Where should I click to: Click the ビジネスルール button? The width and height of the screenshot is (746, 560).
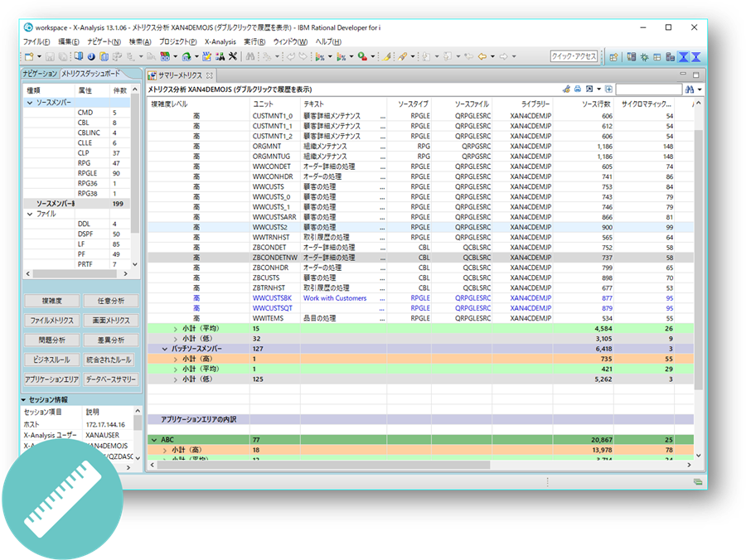click(x=52, y=360)
